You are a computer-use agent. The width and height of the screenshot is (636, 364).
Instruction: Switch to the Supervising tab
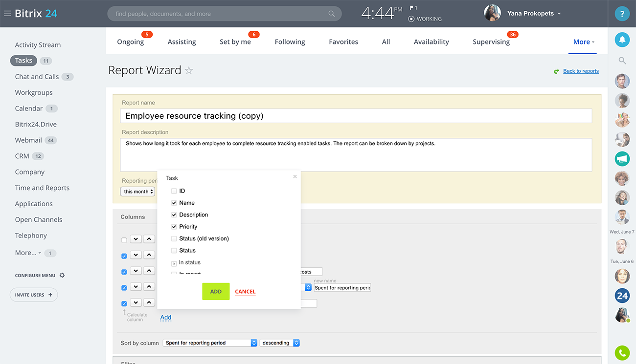coord(491,42)
